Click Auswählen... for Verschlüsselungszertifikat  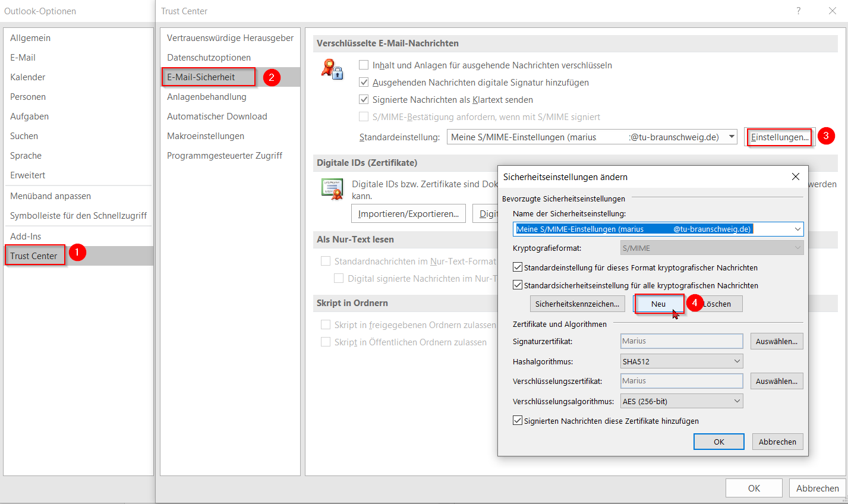pyautogui.click(x=777, y=381)
